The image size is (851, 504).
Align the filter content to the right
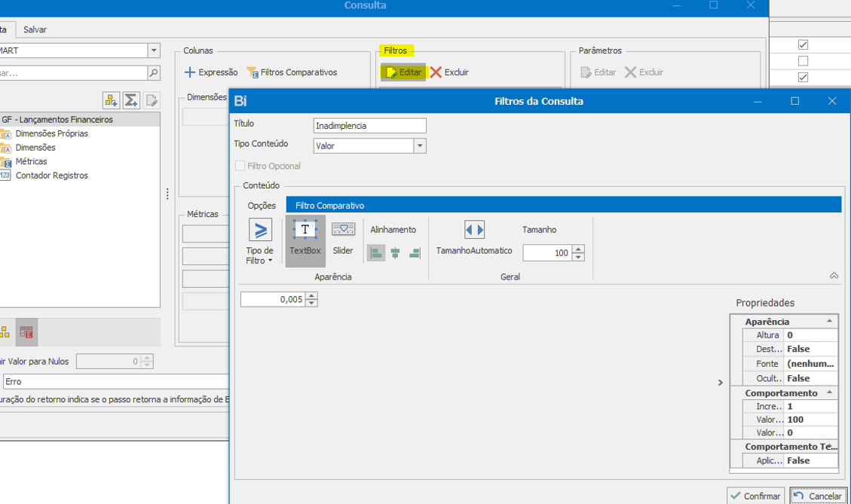click(x=415, y=253)
